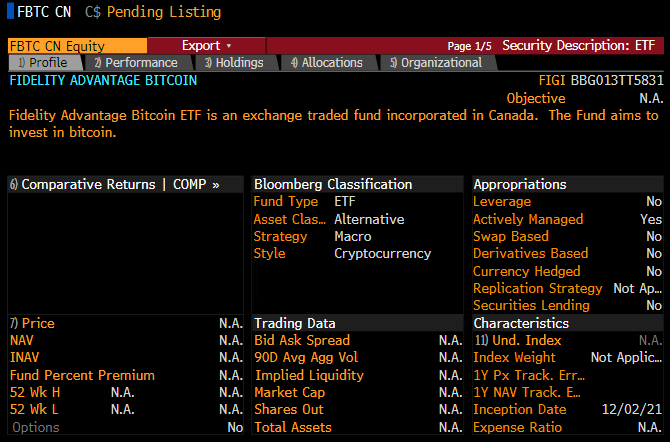Select the Bid Ask Spread label
Viewport: 670px width, 442px height.
coord(302,340)
